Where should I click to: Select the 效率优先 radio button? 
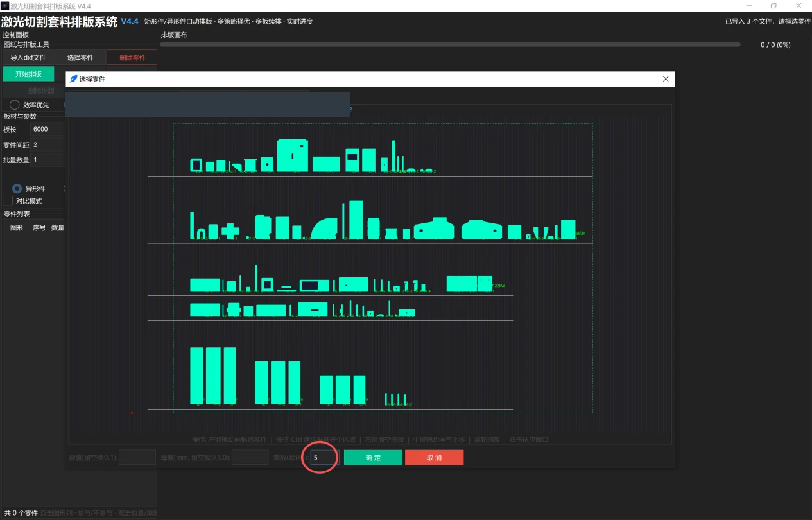(x=14, y=105)
